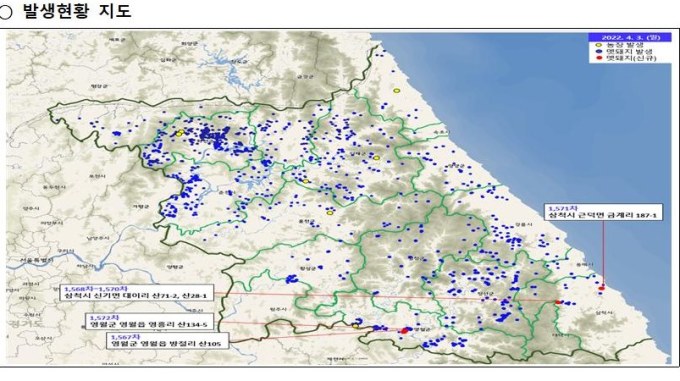Open the 1,568차~1,570차 삼척시 신기면 callout
680x381 pixels.
pyautogui.click(x=137, y=293)
